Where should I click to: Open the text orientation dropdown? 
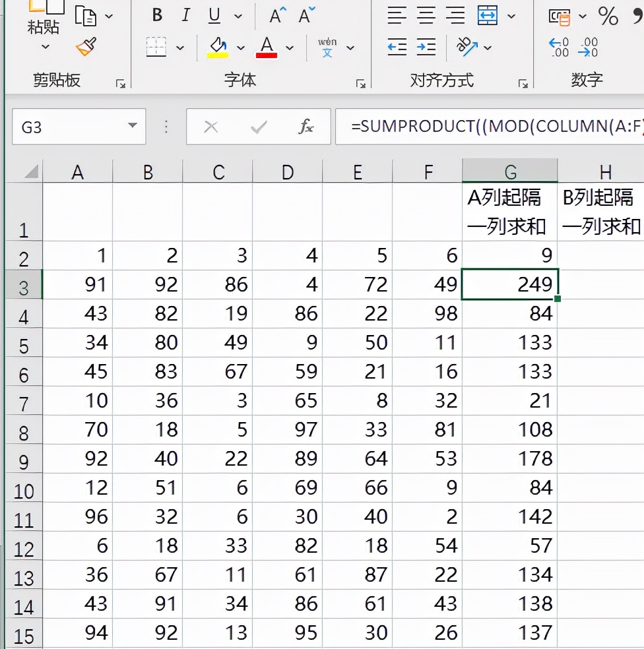(x=488, y=48)
